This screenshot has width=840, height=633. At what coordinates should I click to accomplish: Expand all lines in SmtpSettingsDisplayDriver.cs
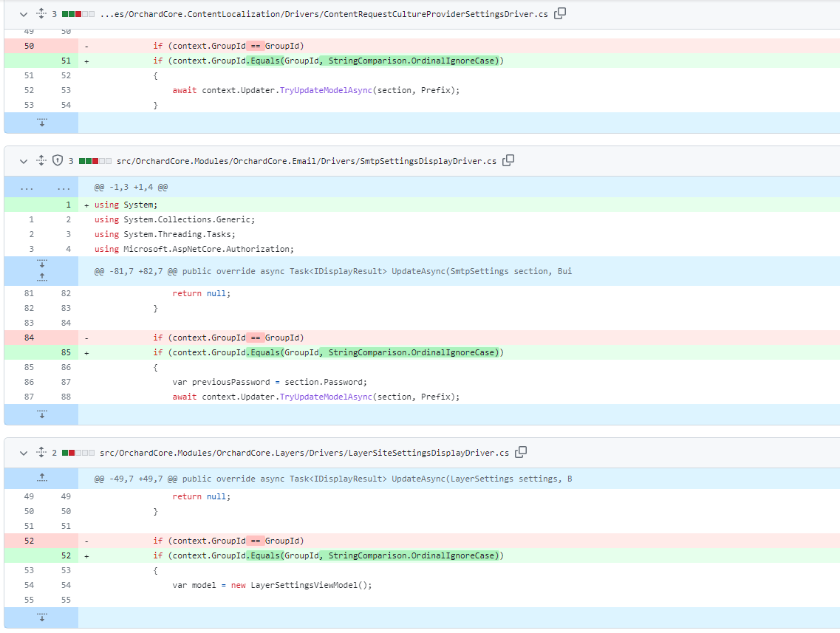(x=41, y=160)
